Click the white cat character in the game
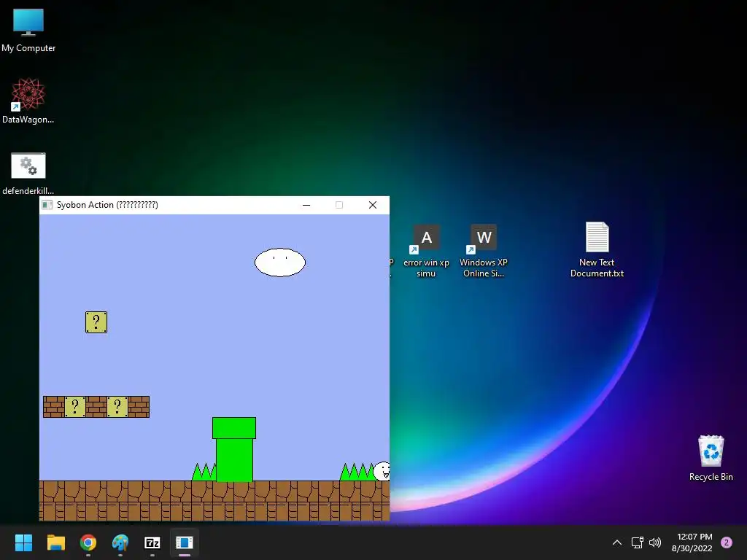Screen dimensions: 747x560 pyautogui.click(x=382, y=471)
